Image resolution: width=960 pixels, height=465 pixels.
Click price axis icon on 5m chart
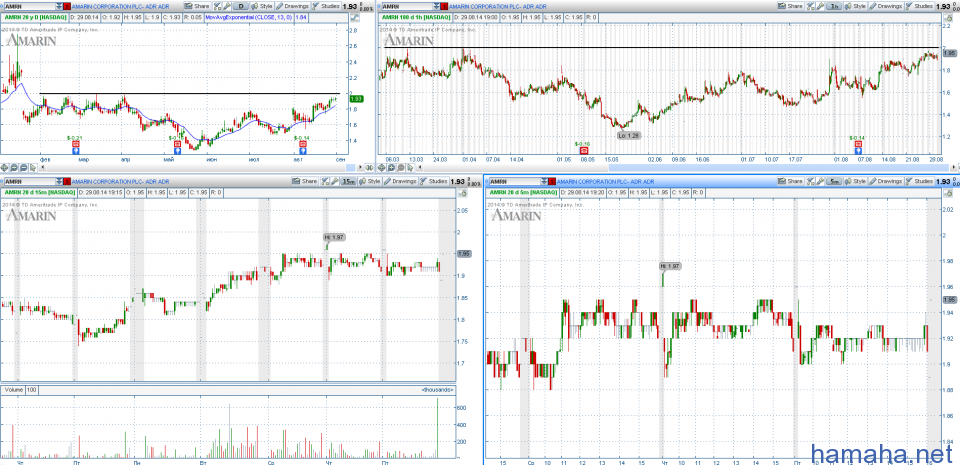click(948, 192)
